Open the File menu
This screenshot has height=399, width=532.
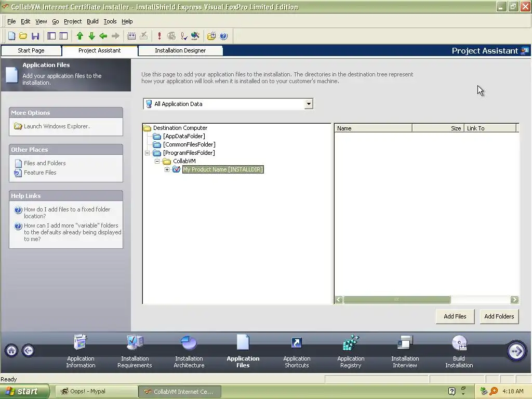tap(11, 21)
